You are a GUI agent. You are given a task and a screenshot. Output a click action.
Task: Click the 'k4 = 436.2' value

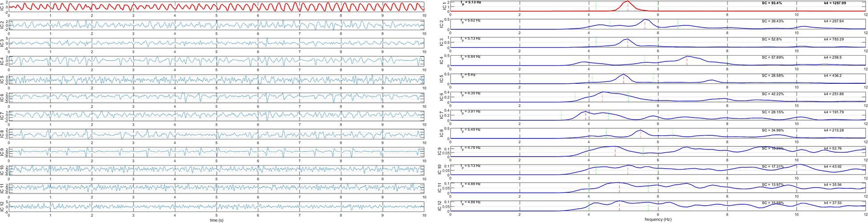coord(832,76)
